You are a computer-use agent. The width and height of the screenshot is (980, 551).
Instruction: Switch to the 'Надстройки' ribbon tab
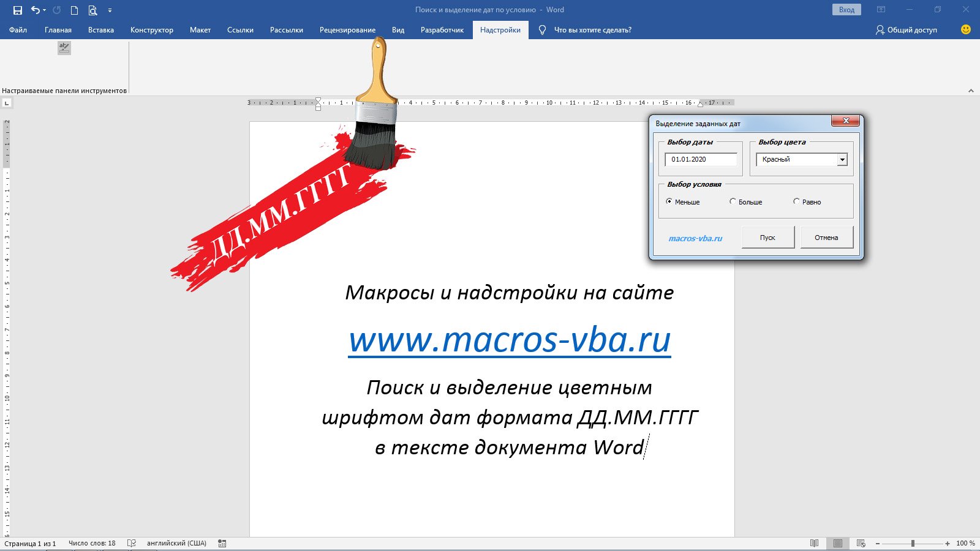500,29
